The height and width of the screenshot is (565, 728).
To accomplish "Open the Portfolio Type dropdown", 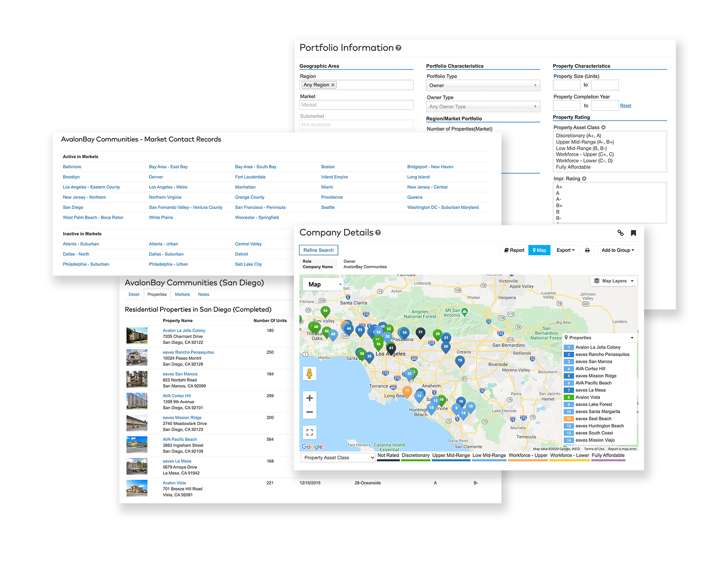I will point(483,85).
